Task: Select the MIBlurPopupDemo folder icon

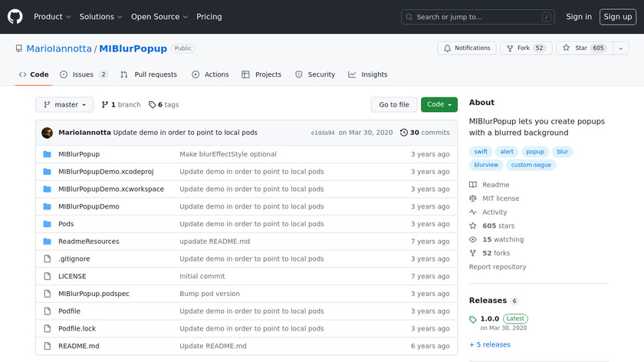Action: (48, 206)
